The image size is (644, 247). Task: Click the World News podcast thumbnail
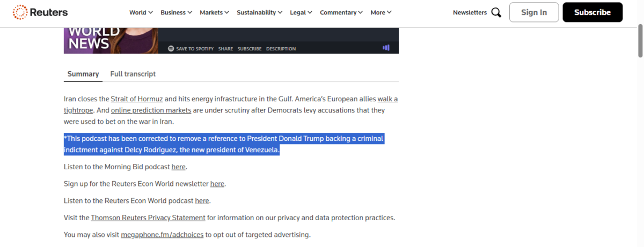(x=111, y=40)
